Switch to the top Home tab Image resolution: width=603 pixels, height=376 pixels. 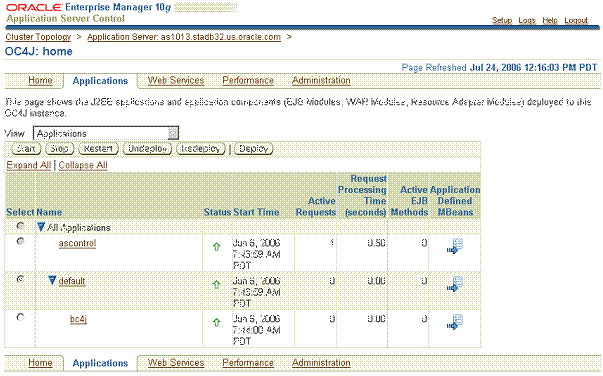(x=40, y=80)
